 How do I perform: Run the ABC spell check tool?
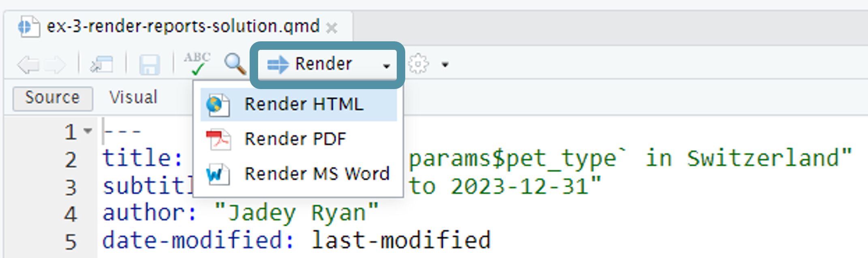pos(197,63)
